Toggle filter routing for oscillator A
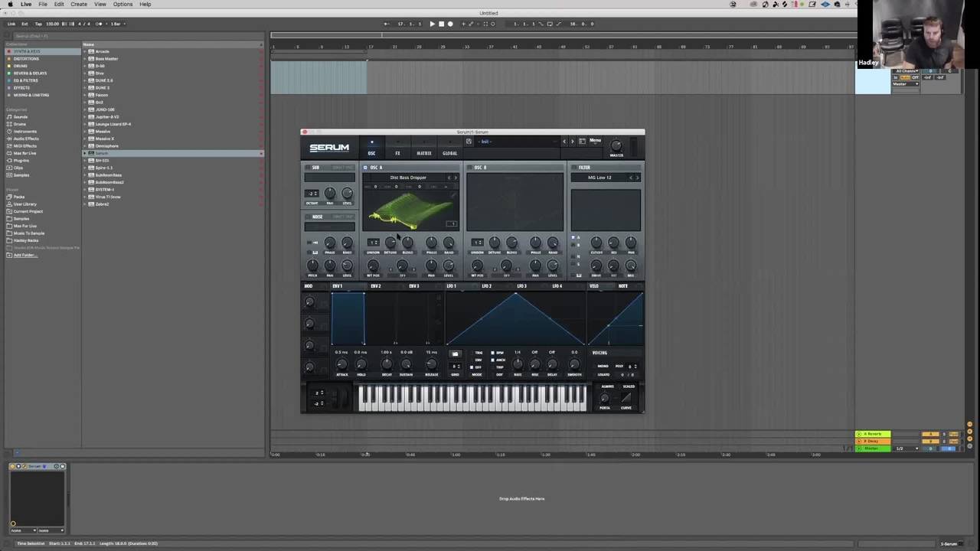980x551 pixels. pyautogui.click(x=573, y=238)
